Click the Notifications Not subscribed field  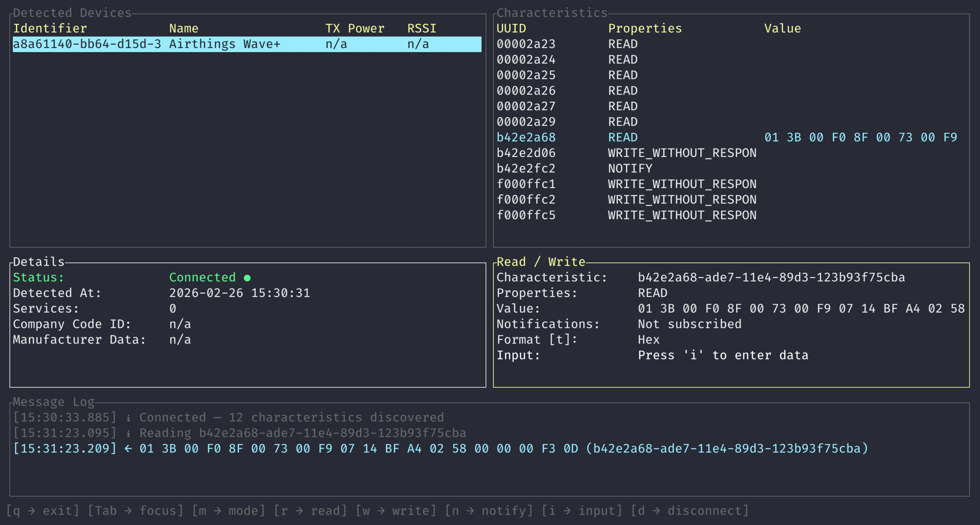point(689,324)
